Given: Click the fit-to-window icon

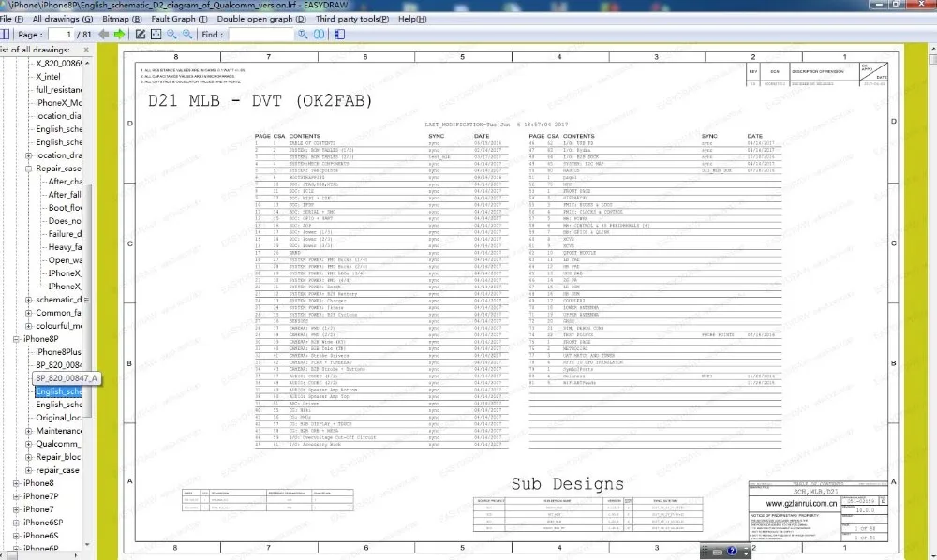Looking at the screenshot, I should [x=156, y=34].
